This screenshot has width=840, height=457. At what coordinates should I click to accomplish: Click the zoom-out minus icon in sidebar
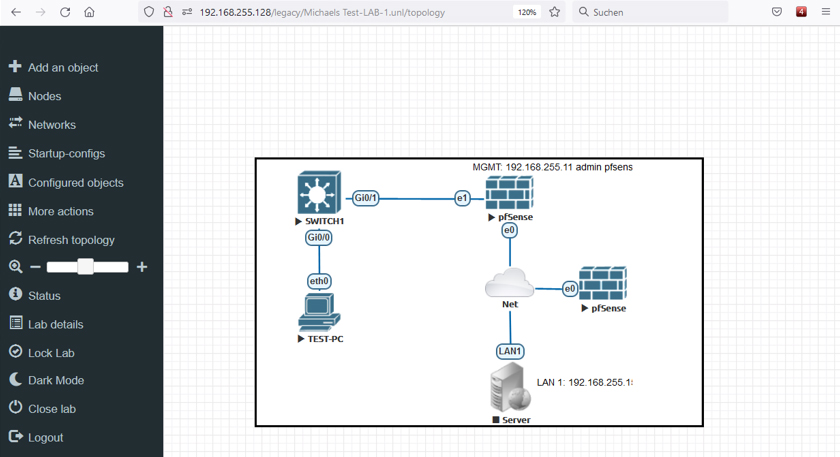pyautogui.click(x=36, y=267)
